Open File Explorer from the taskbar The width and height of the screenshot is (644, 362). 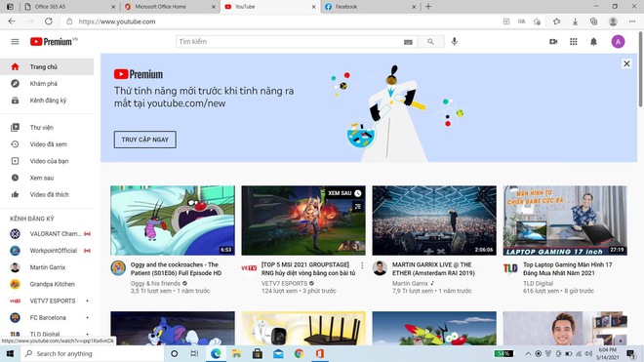pos(236,353)
